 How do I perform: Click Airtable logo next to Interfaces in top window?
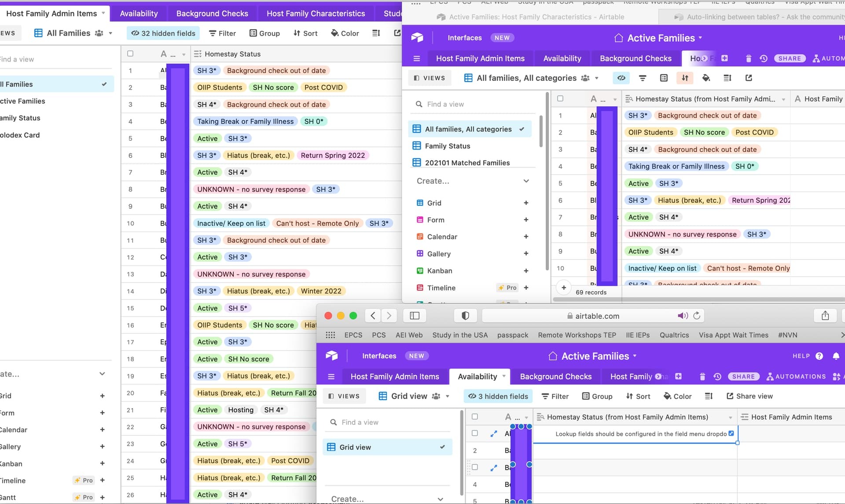click(417, 38)
